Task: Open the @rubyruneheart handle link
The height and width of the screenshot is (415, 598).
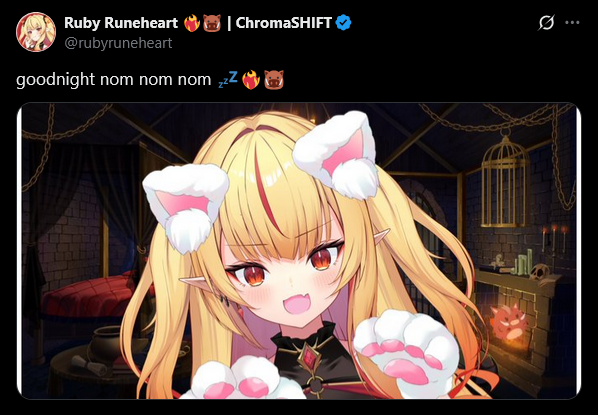Action: tap(118, 43)
